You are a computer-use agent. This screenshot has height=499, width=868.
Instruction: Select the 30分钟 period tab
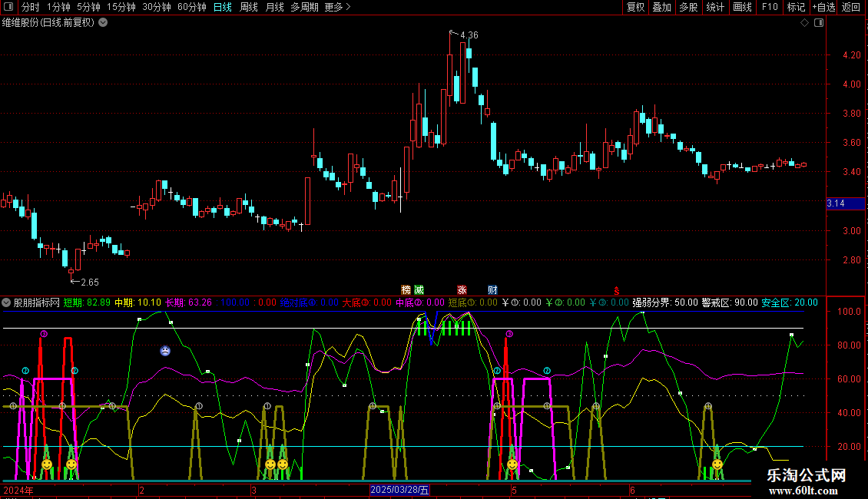pos(157,7)
